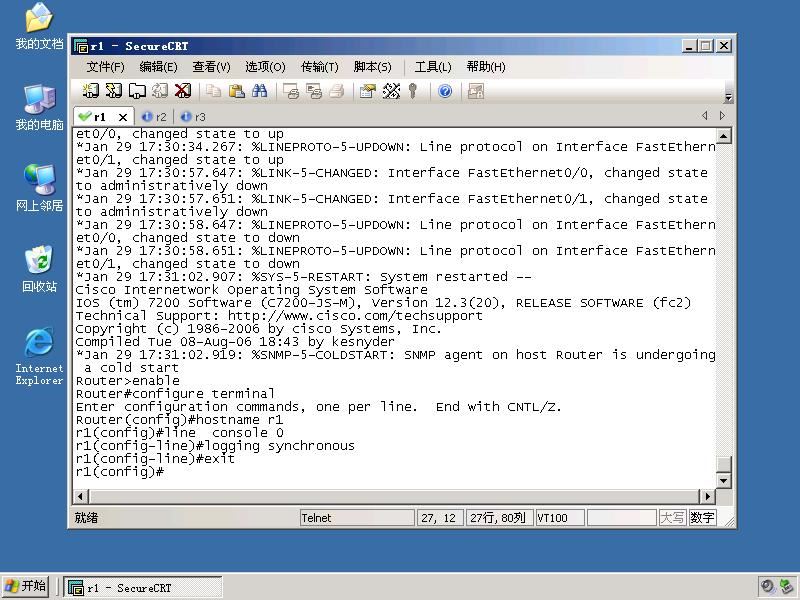Open the 编辑(E) menu

tap(158, 67)
